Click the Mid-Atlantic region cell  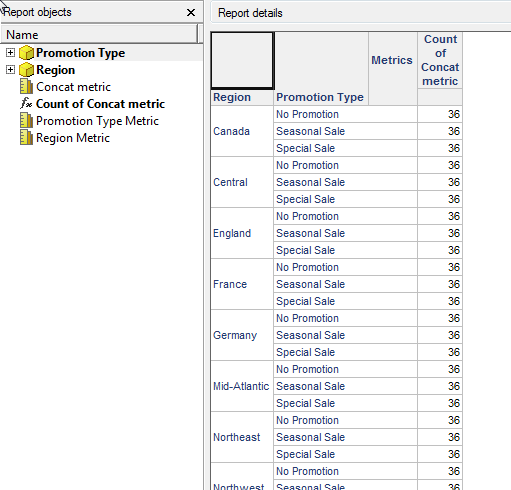[x=242, y=386]
